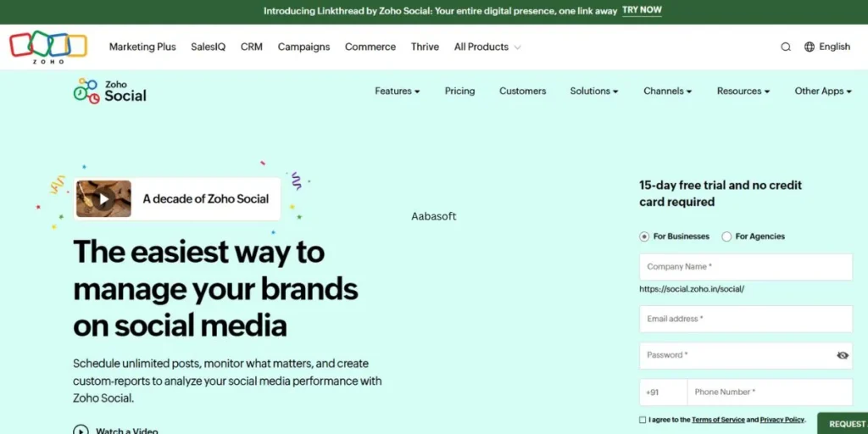This screenshot has width=868, height=434.
Task: Open the Pricing page
Action: pyautogui.click(x=459, y=91)
